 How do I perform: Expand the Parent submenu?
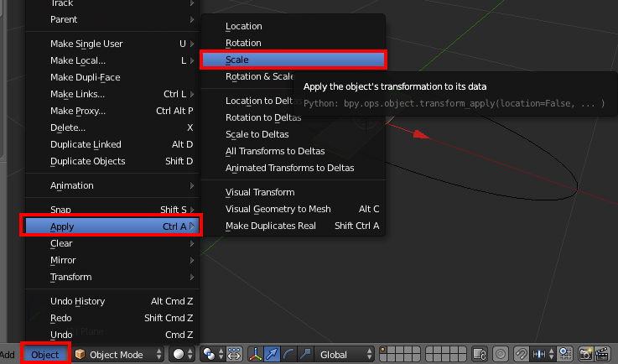click(x=112, y=19)
